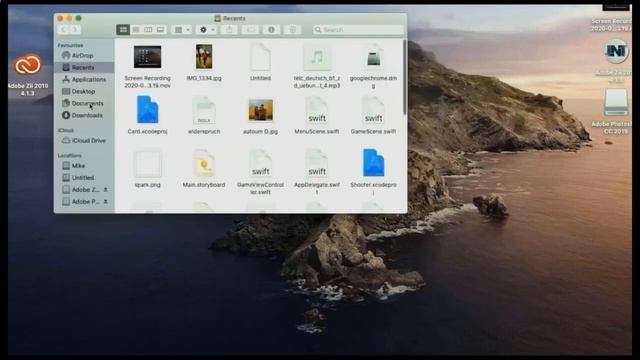The image size is (640, 360).
Task: Switch Finder to gallery view
Action: click(x=160, y=30)
